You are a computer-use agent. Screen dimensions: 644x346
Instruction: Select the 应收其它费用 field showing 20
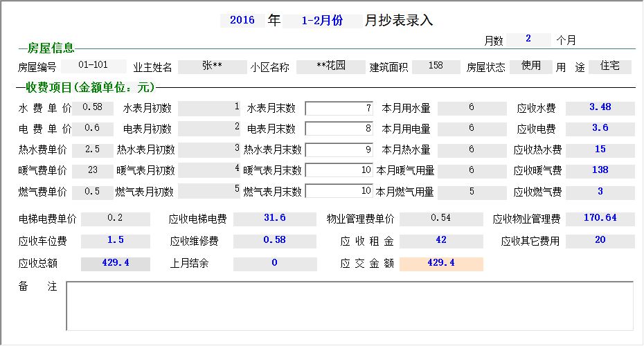pyautogui.click(x=600, y=240)
